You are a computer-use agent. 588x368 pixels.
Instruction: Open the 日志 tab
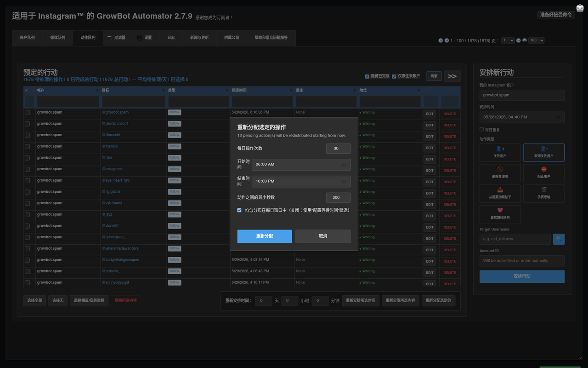tap(171, 38)
